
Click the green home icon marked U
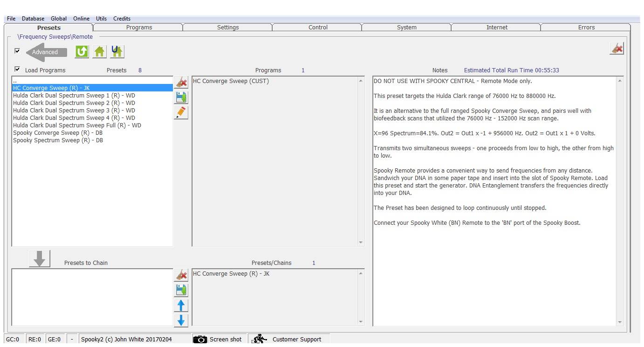click(x=117, y=51)
